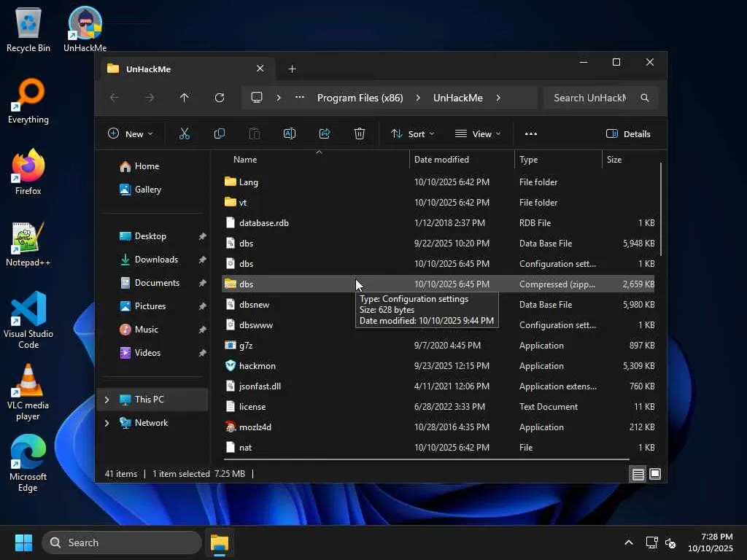Close the UnHackMe tab
747x560 pixels.
click(x=260, y=69)
